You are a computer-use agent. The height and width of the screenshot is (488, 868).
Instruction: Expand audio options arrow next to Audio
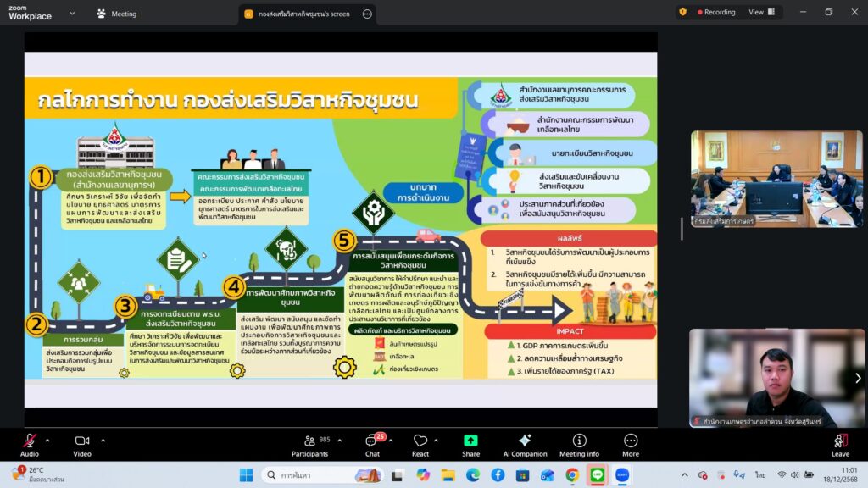click(47, 440)
